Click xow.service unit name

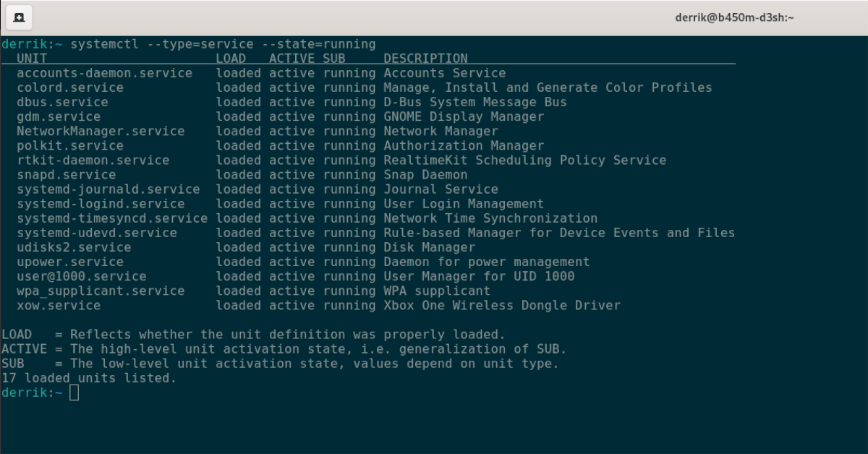[x=59, y=305]
